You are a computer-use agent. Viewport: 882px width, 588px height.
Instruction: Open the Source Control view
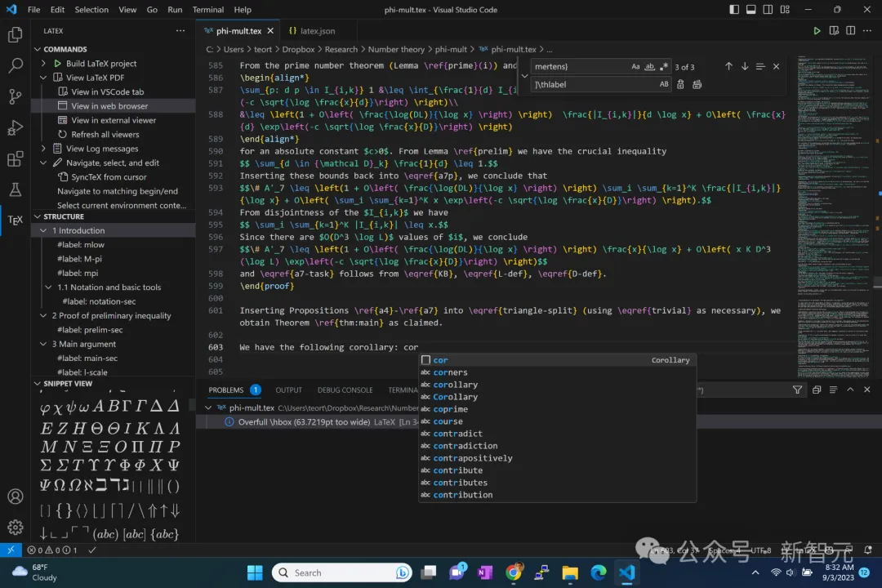coord(16,97)
